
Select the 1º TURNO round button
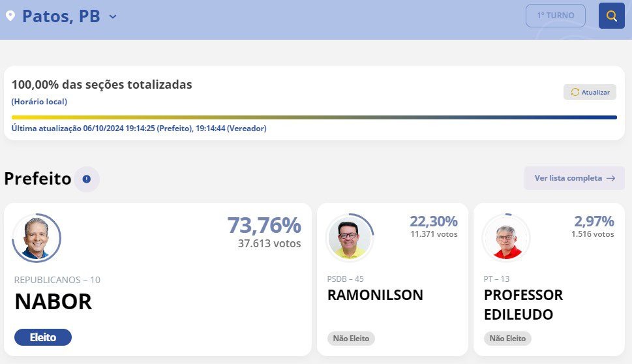point(556,16)
